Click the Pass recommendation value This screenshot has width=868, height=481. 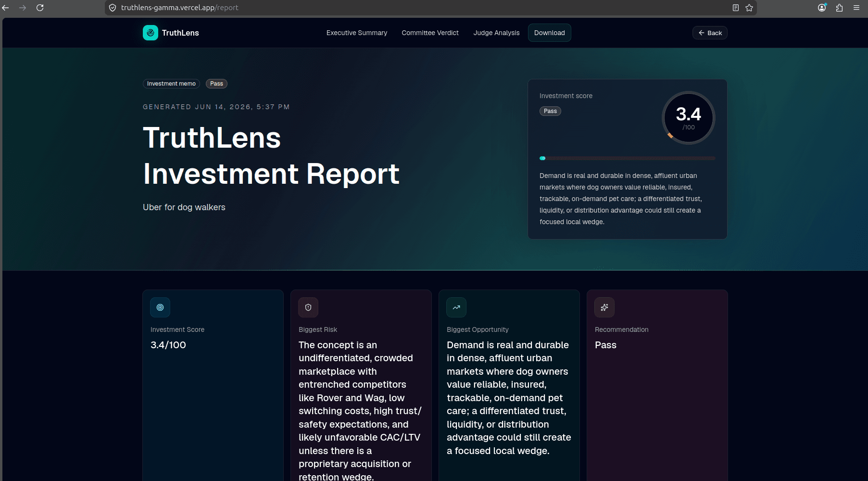(605, 345)
